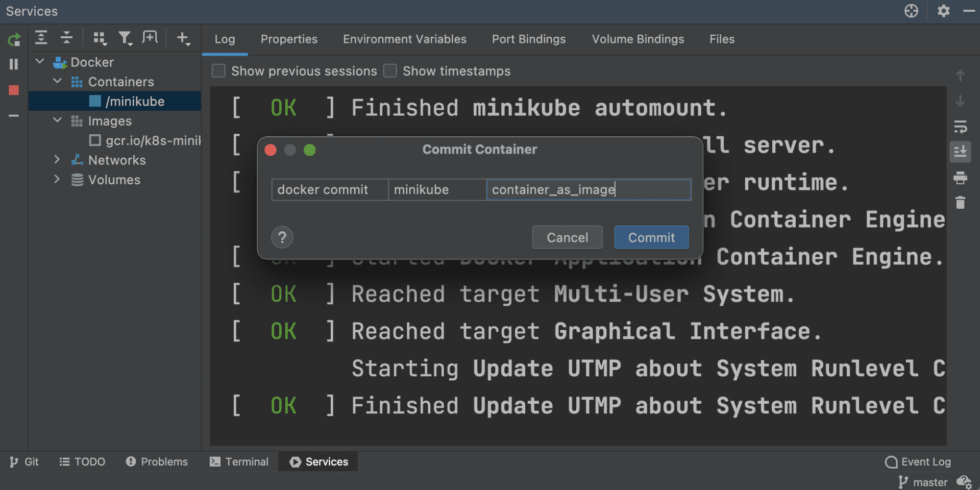The image size is (980, 490).
Task: Switch to the Log tab
Action: pos(225,39)
